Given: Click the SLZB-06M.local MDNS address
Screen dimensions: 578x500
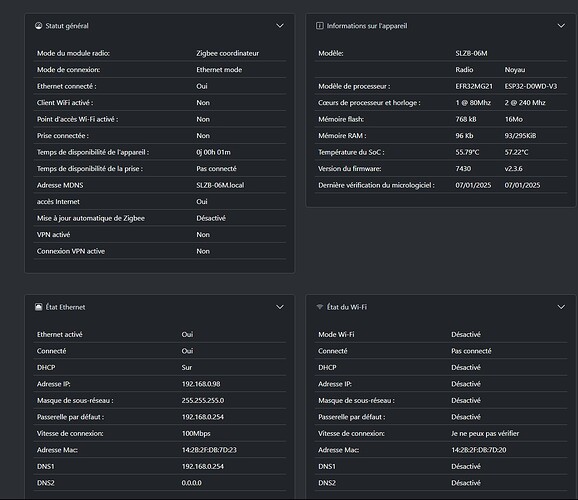Looking at the screenshot, I should tap(220, 185).
